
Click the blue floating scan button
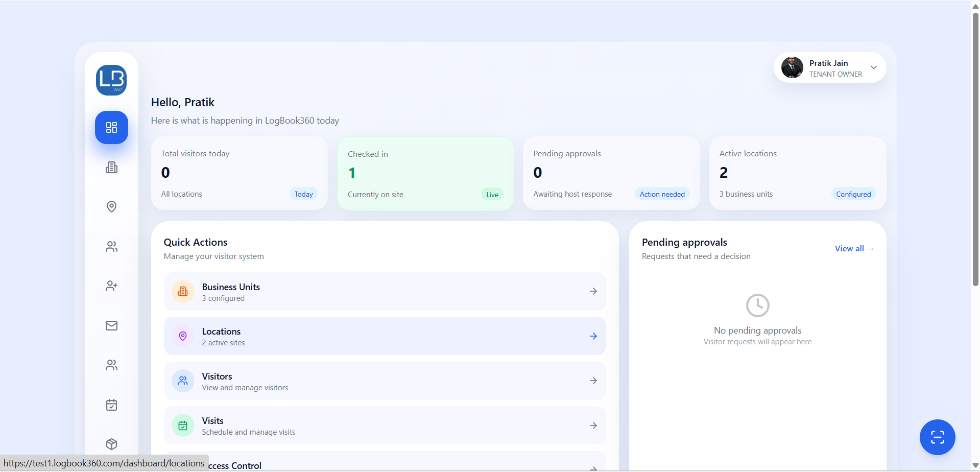(x=937, y=437)
